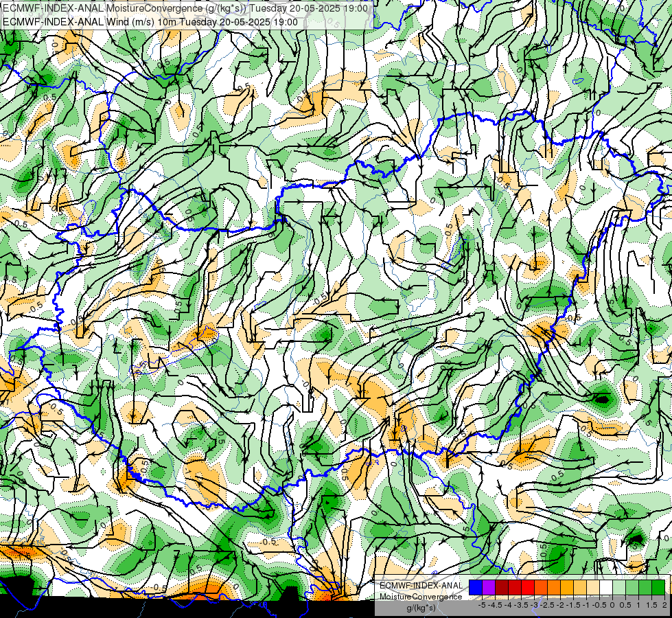Screen dimensions: 672x618
Task: Click the '-1' legend scale value
Action: pos(586,605)
